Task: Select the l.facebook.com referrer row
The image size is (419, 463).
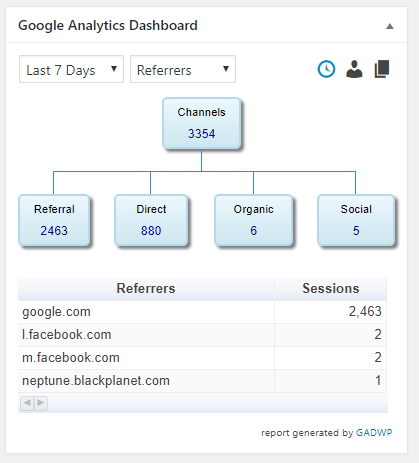Action: [202, 335]
